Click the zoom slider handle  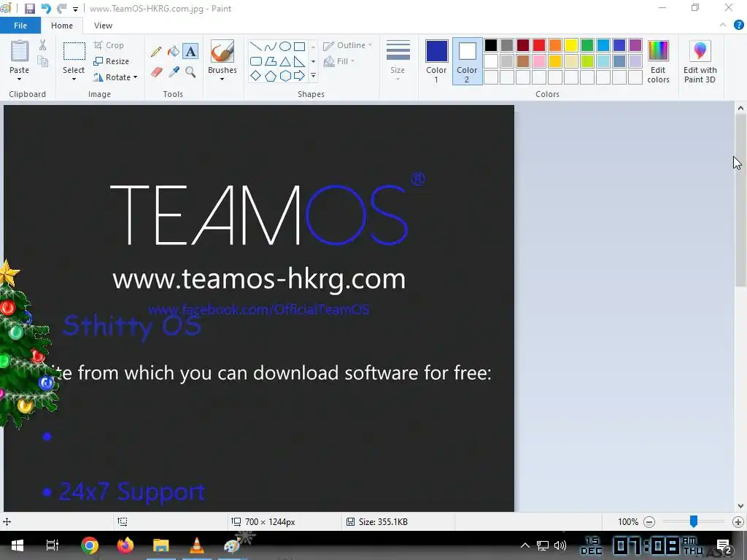694,521
